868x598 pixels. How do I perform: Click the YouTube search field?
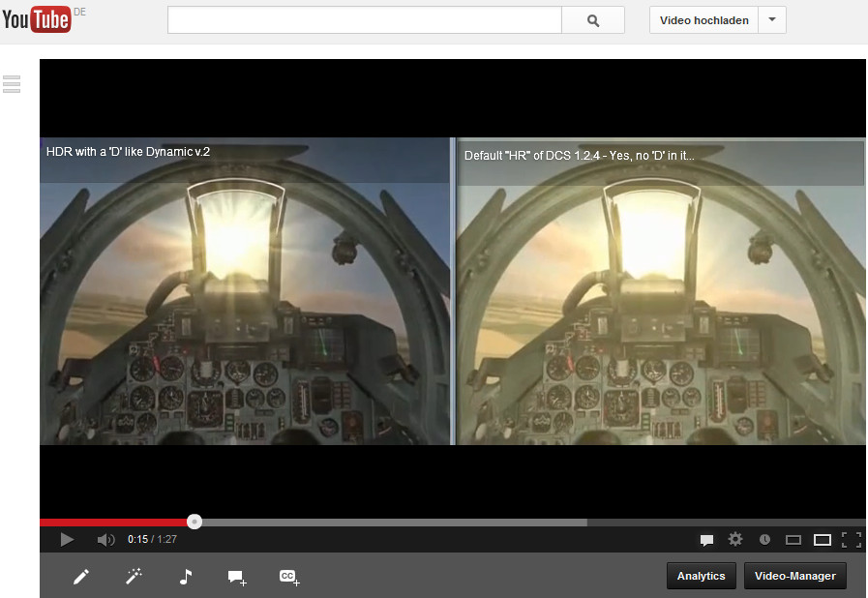click(365, 20)
